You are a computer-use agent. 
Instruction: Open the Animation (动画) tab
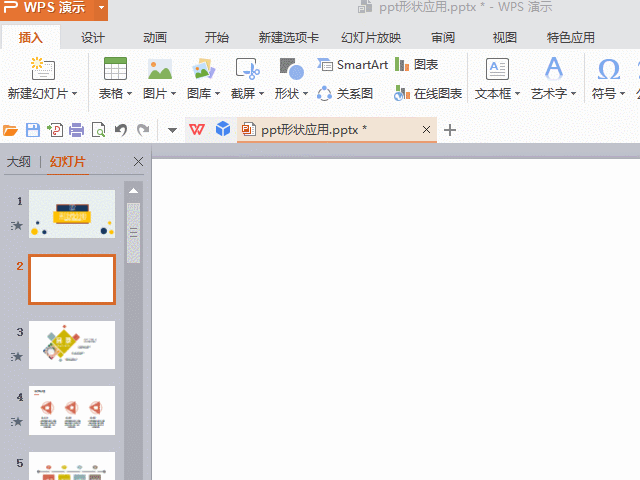pos(155,38)
